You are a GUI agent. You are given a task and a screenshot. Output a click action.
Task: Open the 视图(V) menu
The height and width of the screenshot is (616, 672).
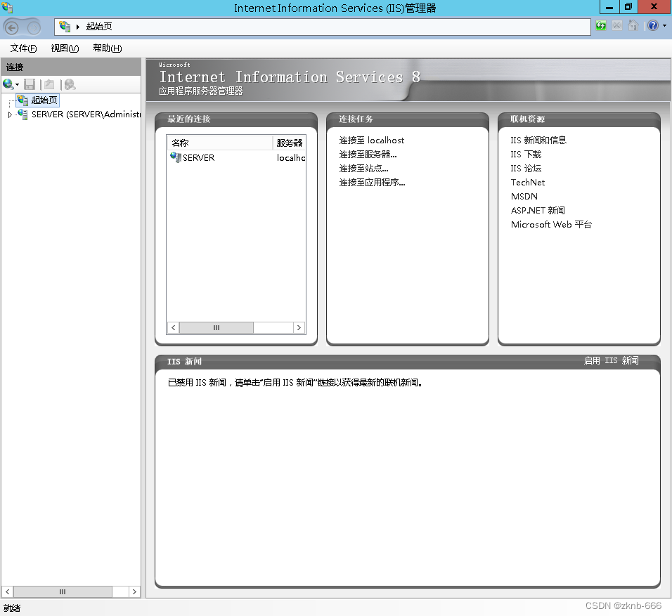coord(65,48)
